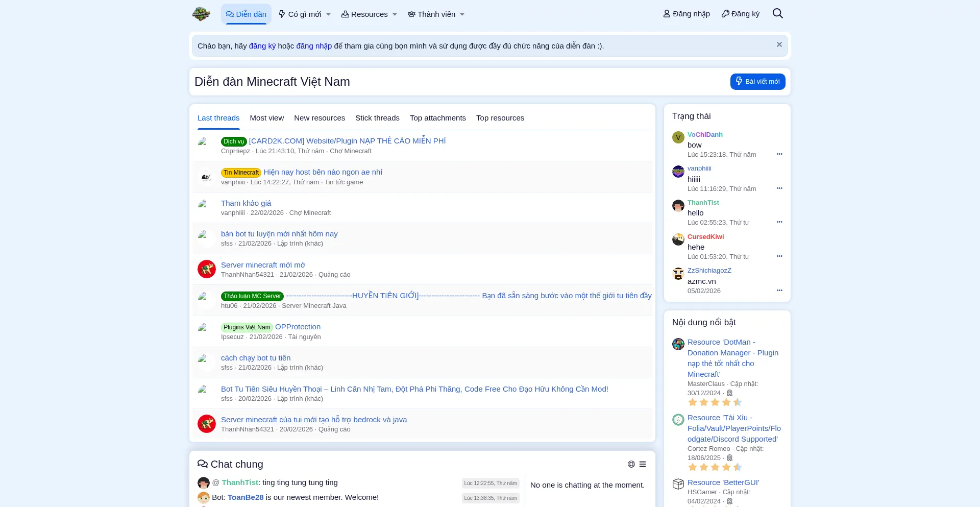Open ThanhTist status options dots

779,222
